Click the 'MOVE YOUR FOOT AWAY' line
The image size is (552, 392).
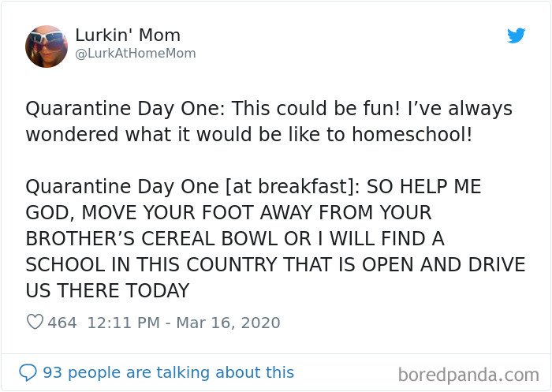197,212
